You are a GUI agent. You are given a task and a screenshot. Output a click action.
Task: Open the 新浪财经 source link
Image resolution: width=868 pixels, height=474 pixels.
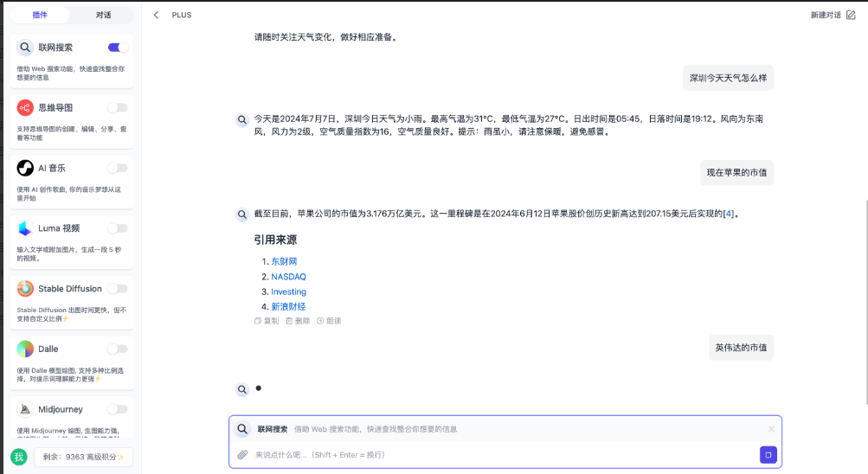click(x=288, y=306)
